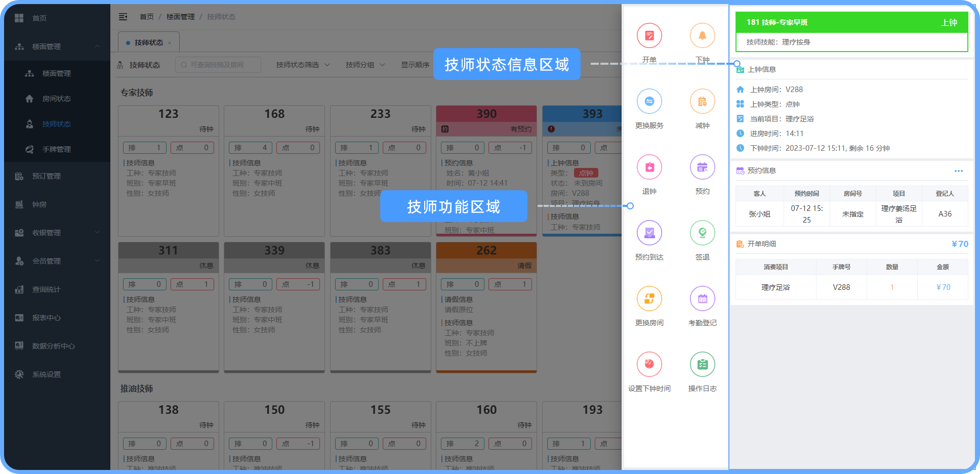Click the 下钟 bell icon

point(703,36)
